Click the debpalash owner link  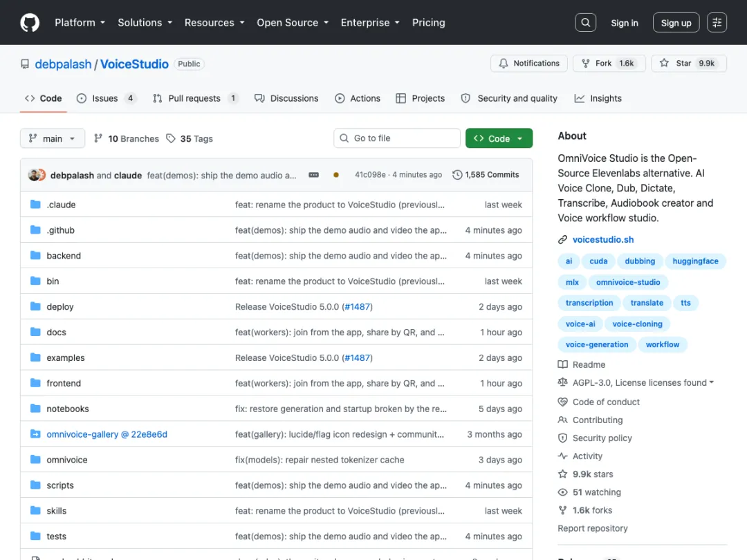click(63, 64)
